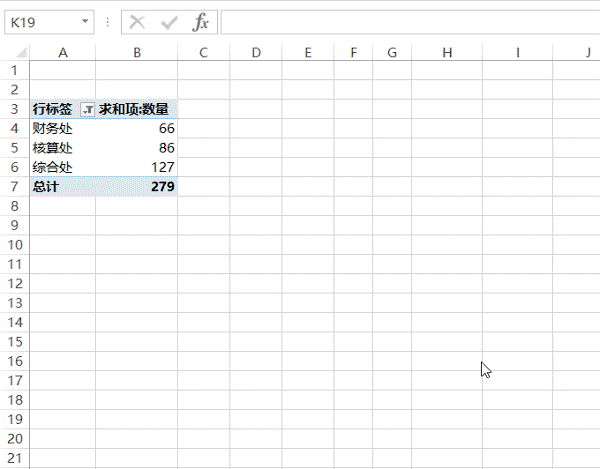Click the 求和项:数量 header cell

pyautogui.click(x=137, y=109)
